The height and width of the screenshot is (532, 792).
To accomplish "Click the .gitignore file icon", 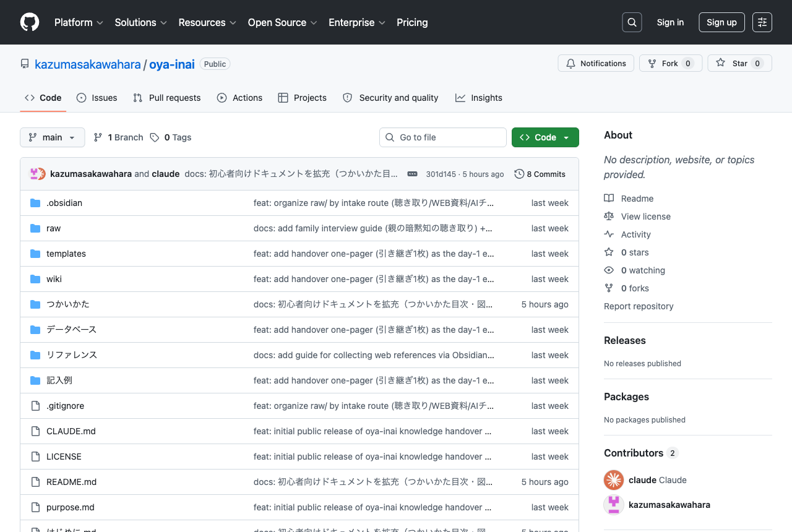I will 35,406.
